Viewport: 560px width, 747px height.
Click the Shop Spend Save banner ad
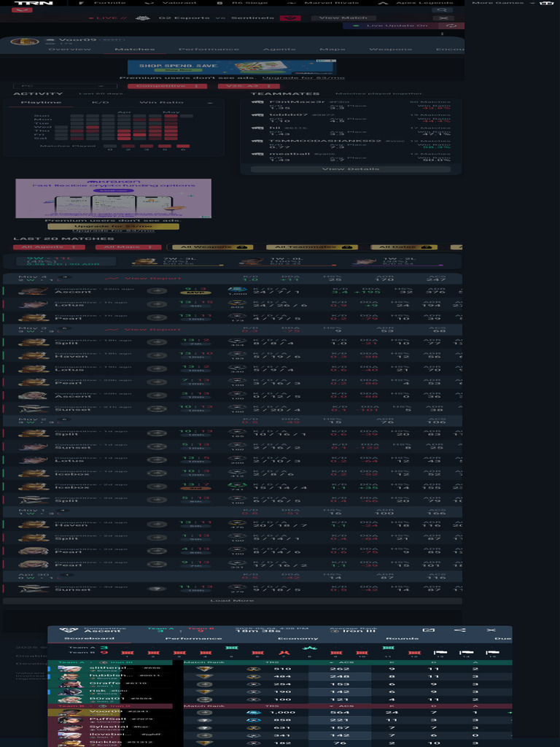(x=232, y=66)
